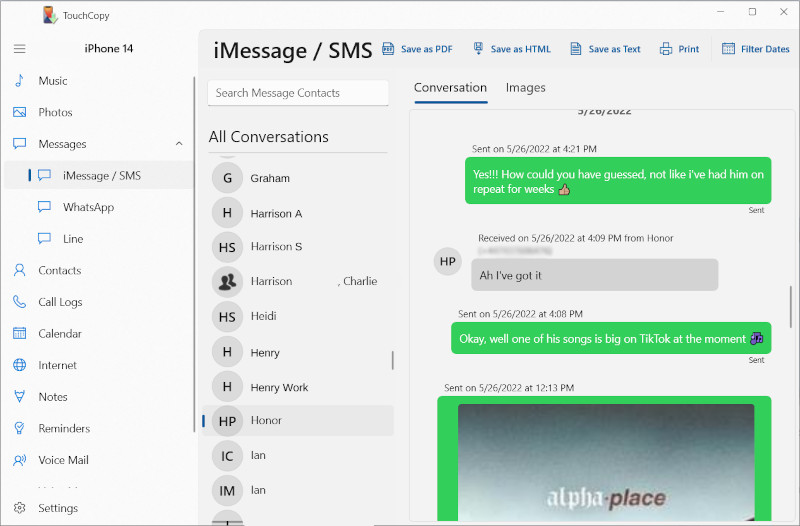Open Notes
Image resolution: width=800 pixels, height=526 pixels.
(x=97, y=397)
